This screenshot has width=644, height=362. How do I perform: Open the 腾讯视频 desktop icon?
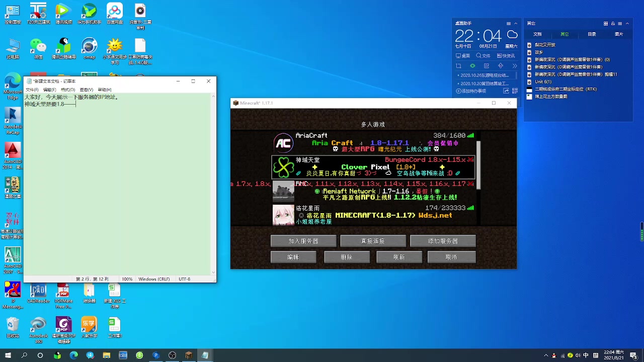click(63, 14)
